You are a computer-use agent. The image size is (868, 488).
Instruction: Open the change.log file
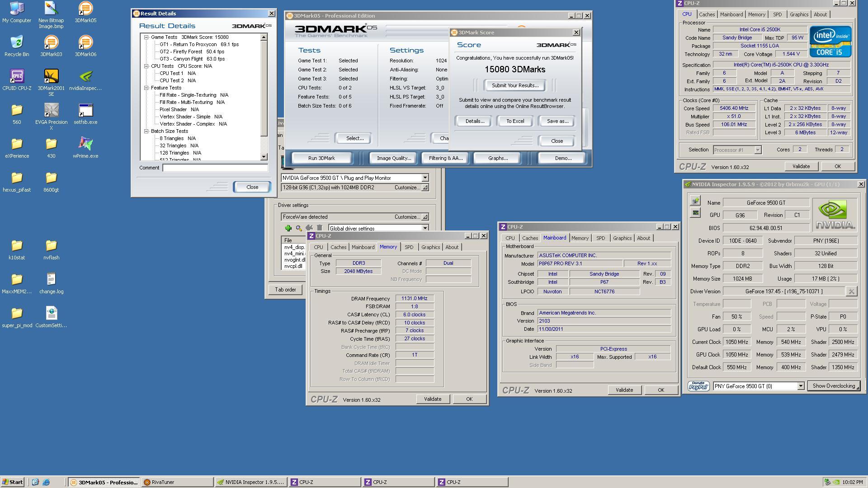[51, 283]
